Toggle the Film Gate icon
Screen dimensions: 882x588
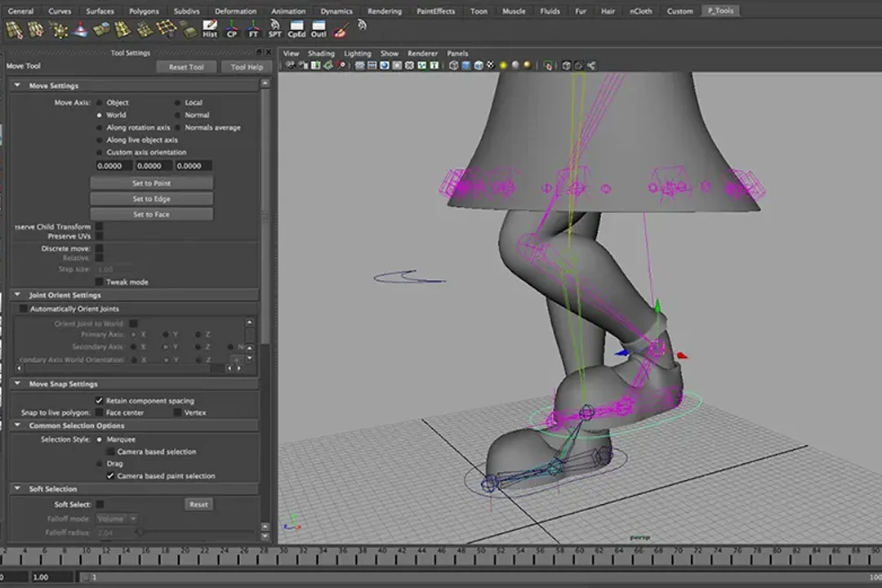point(372,65)
